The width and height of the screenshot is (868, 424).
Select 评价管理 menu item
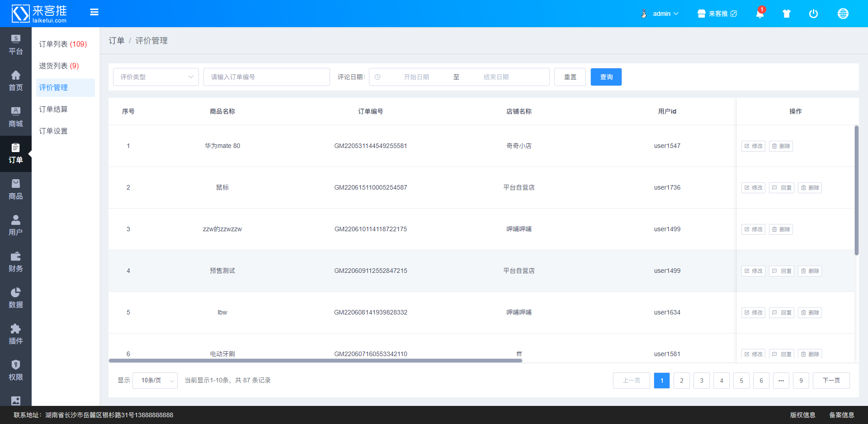click(66, 87)
